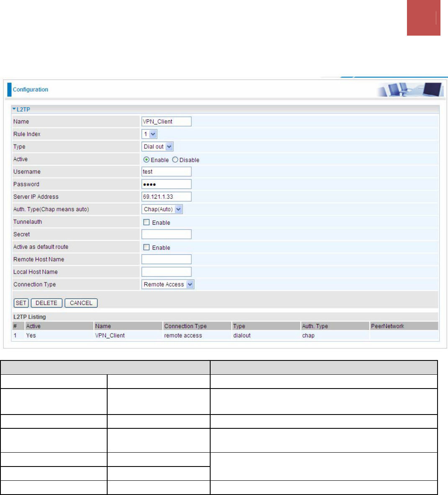This screenshot has width=448, height=495.
Task: Click the Password field
Action: point(167,184)
